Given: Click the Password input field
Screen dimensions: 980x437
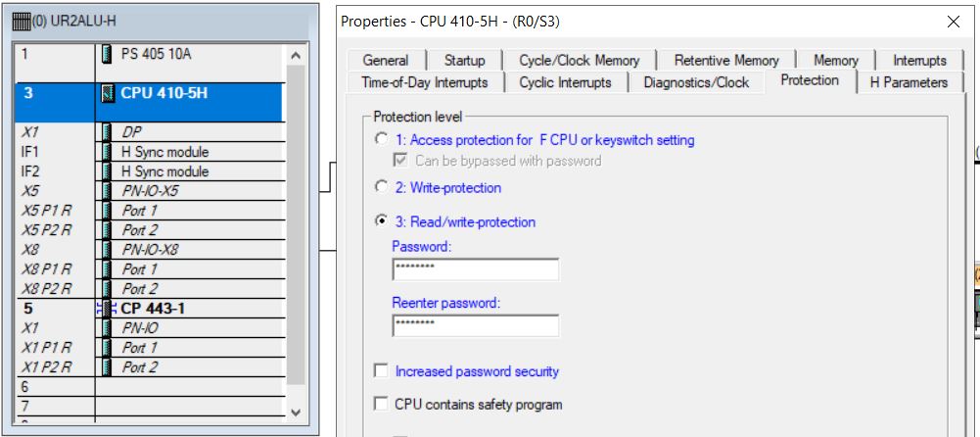Looking at the screenshot, I should click(476, 269).
